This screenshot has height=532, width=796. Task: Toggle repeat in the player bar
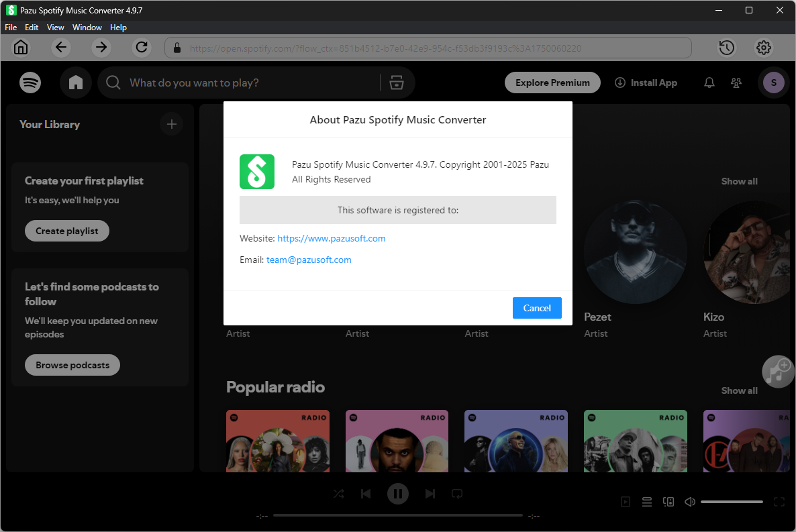point(457,494)
